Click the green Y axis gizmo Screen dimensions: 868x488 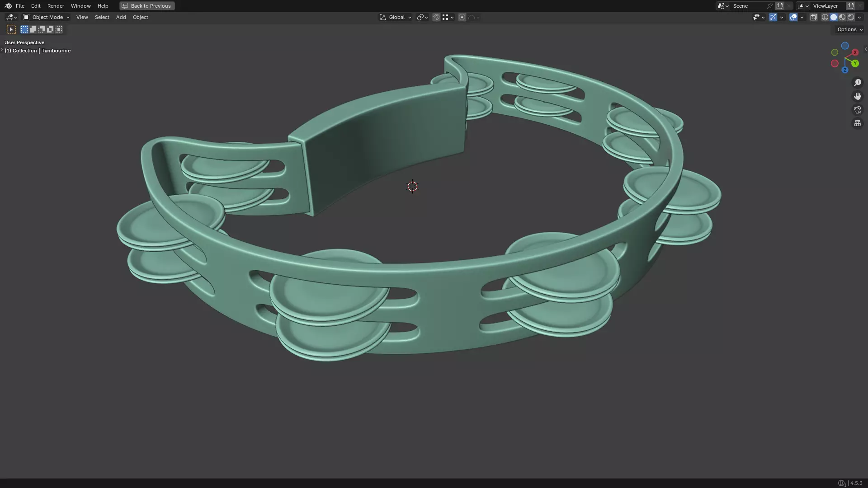tap(855, 64)
